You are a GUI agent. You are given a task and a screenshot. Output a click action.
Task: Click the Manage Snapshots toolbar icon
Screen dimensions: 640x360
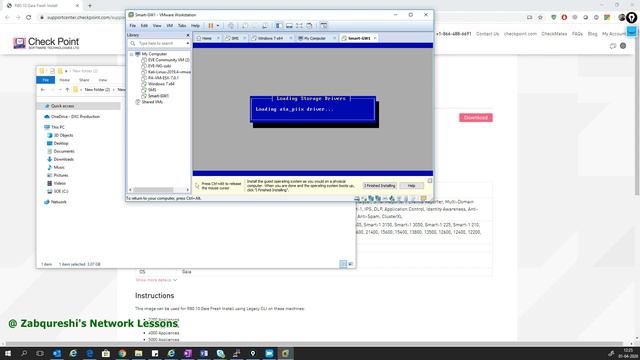pos(265,26)
